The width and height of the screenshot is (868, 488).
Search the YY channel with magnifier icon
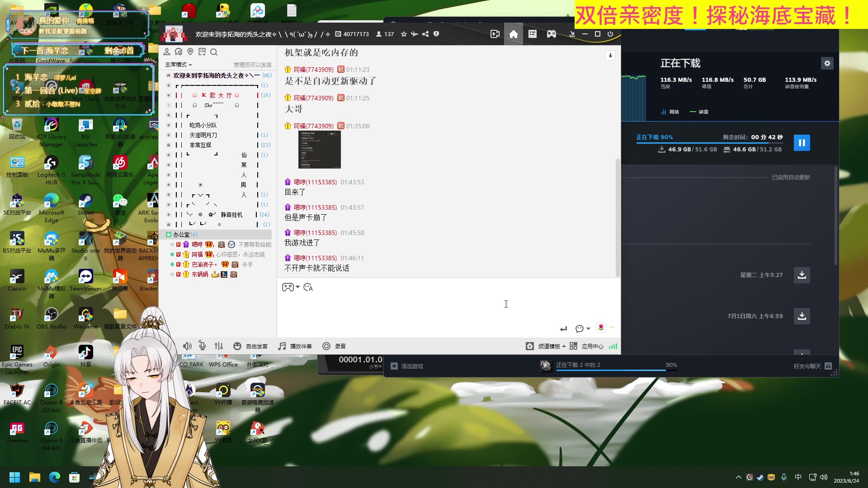coord(214,52)
